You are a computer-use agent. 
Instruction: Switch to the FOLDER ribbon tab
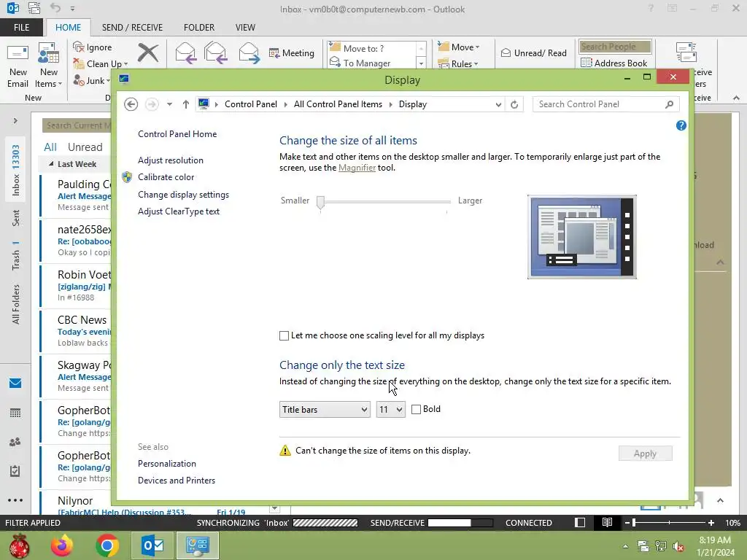[x=199, y=27]
